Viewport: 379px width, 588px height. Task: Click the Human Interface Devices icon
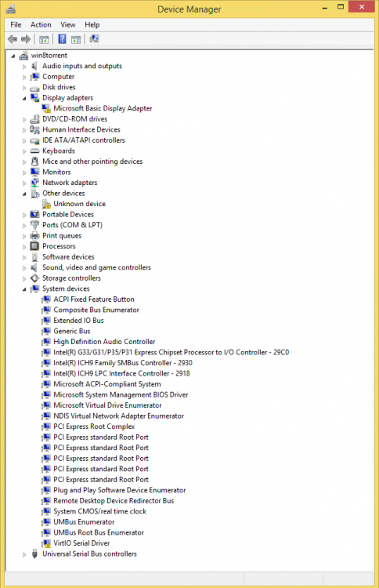pyautogui.click(x=34, y=129)
